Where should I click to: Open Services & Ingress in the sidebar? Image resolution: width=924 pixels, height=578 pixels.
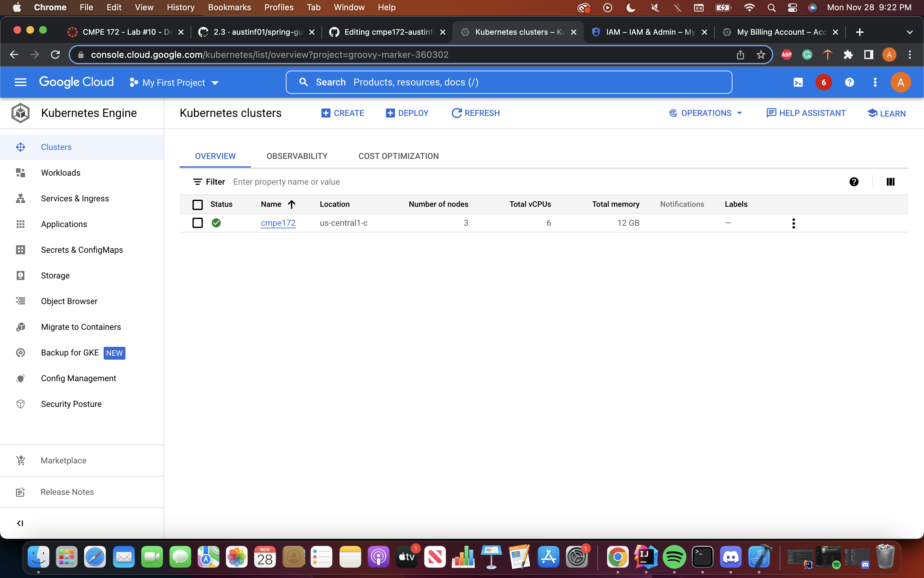tap(82, 198)
